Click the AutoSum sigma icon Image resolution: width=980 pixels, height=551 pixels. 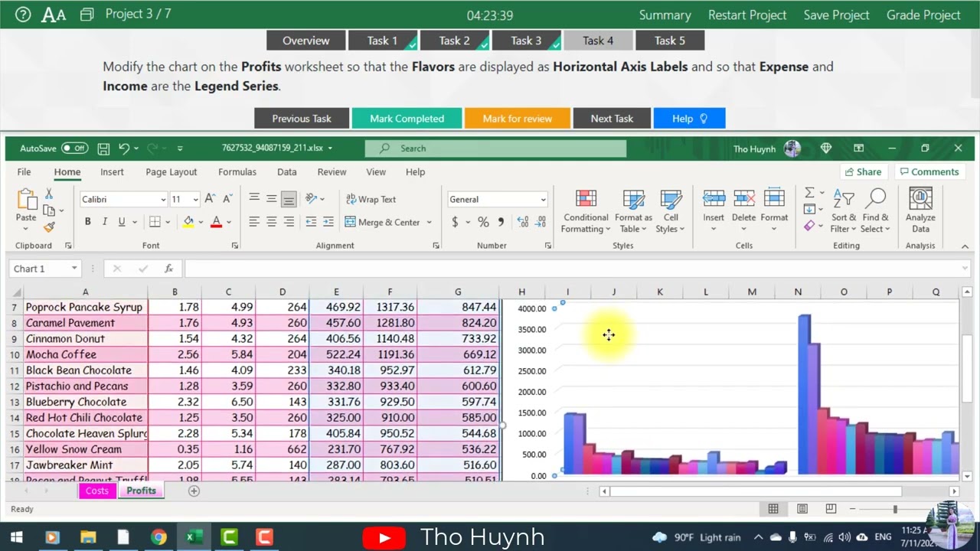pyautogui.click(x=809, y=193)
